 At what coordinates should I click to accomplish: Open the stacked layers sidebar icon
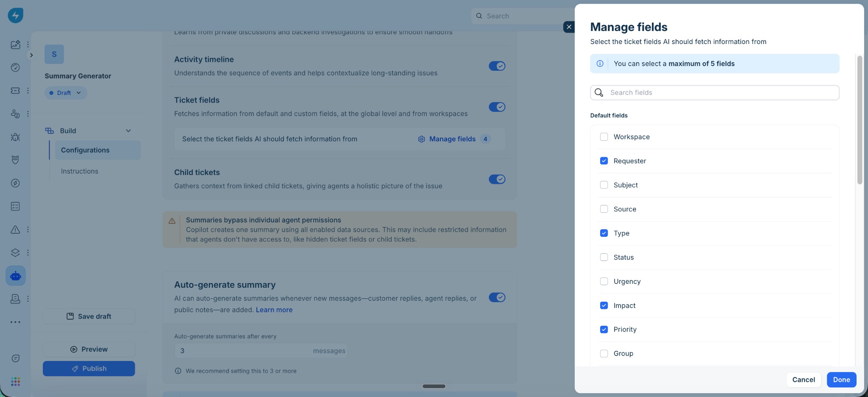click(x=15, y=253)
